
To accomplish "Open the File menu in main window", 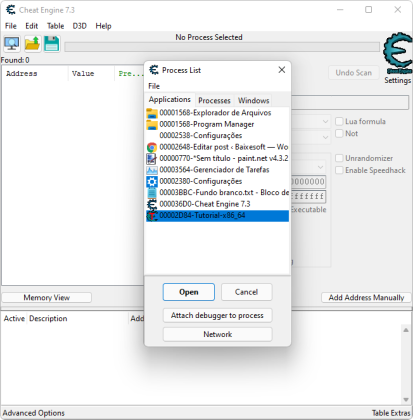I will coord(11,26).
